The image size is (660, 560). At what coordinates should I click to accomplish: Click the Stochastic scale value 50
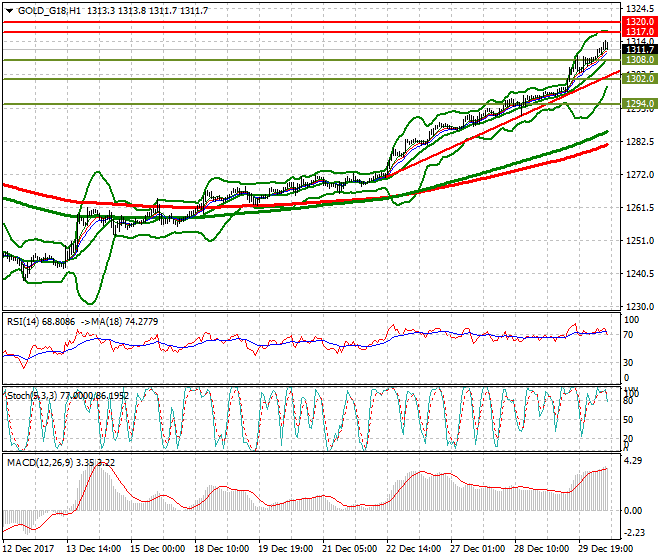coord(628,420)
